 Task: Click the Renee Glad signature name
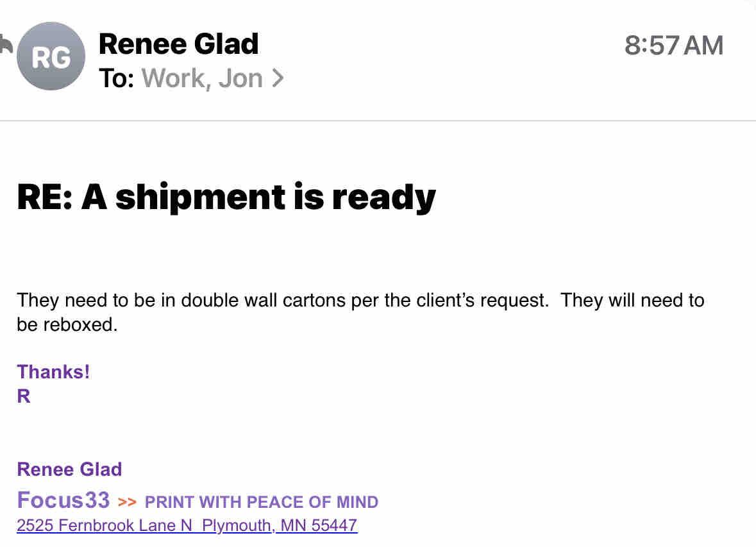(69, 469)
